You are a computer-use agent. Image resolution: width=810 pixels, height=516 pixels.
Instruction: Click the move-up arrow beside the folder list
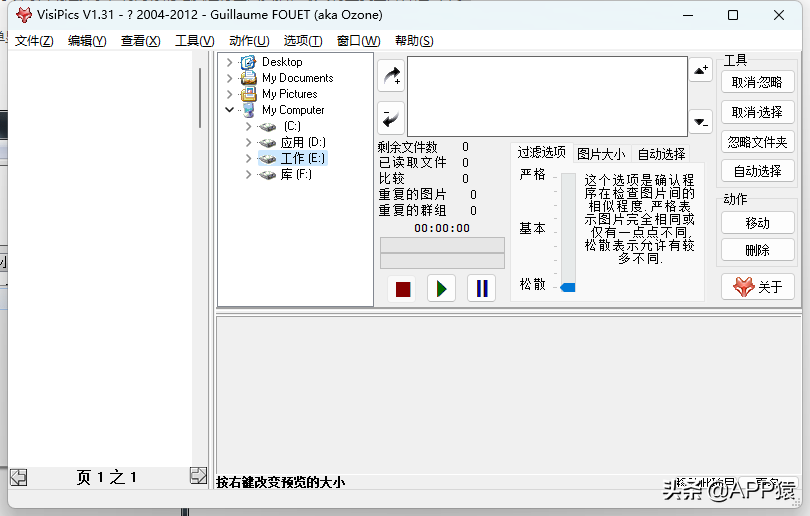[701, 70]
